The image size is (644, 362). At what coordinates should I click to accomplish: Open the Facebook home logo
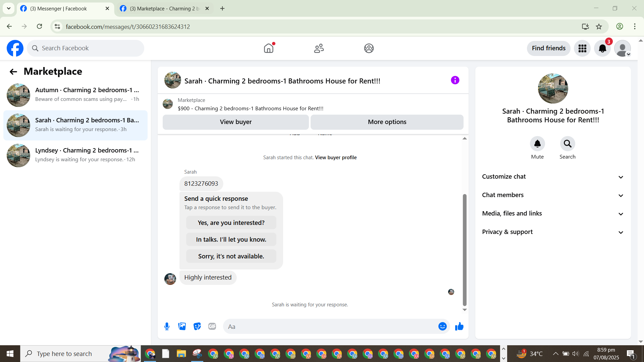click(x=15, y=48)
